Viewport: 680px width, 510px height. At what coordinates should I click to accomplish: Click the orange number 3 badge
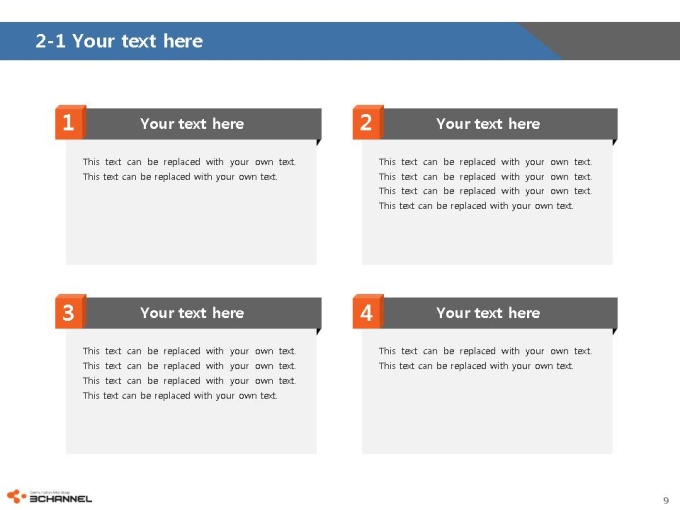click(70, 311)
